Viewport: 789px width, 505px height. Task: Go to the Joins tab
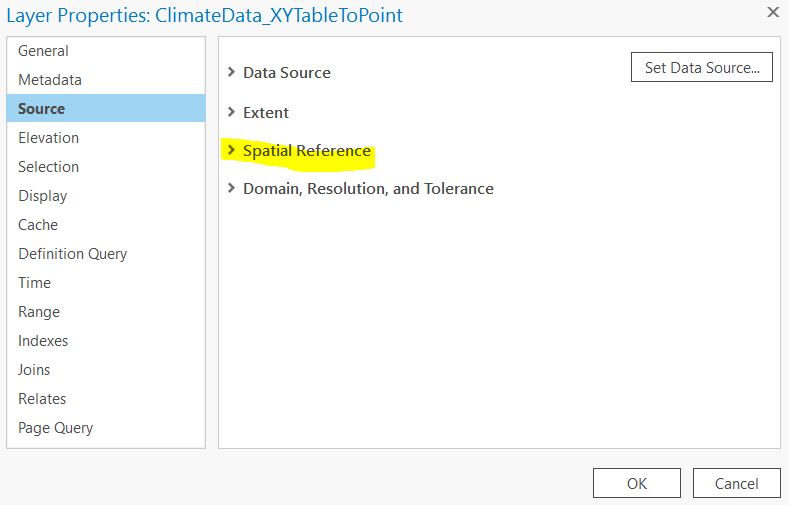click(34, 370)
